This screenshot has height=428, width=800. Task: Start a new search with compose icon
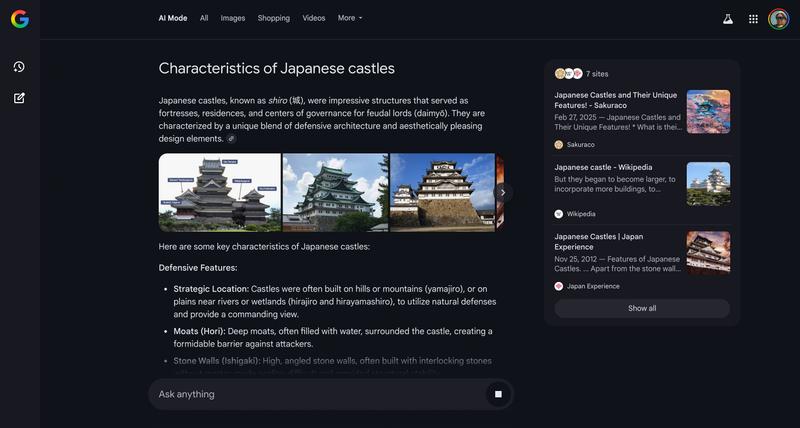click(19, 98)
